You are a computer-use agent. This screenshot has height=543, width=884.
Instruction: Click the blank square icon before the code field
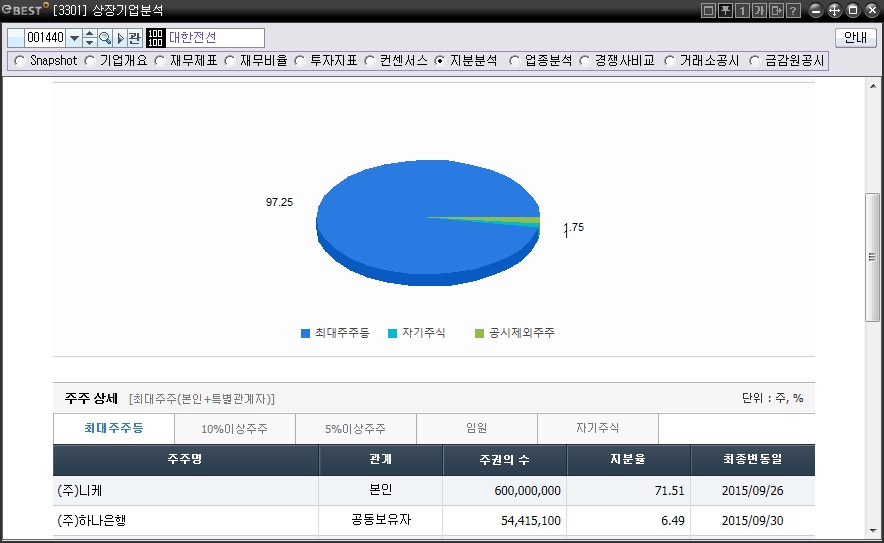point(16,38)
